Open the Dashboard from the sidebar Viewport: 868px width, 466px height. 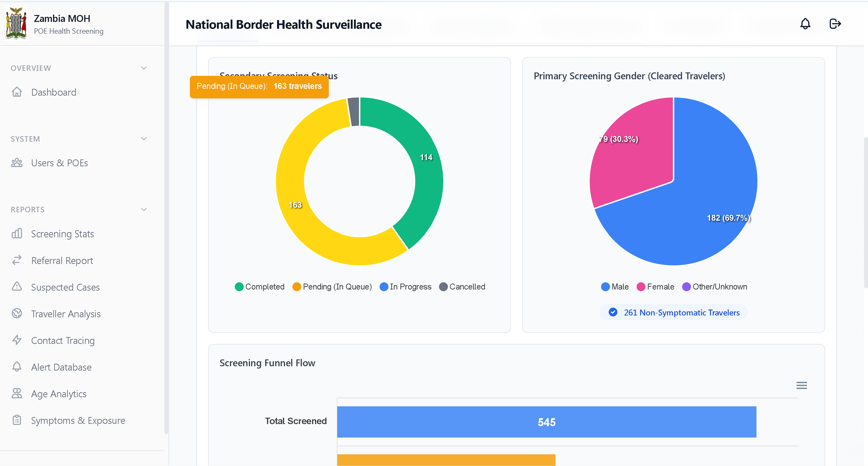coord(53,92)
